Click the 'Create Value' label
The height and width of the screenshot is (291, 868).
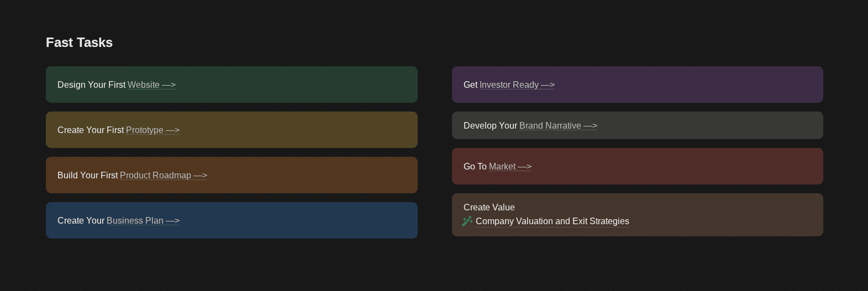pyautogui.click(x=489, y=208)
